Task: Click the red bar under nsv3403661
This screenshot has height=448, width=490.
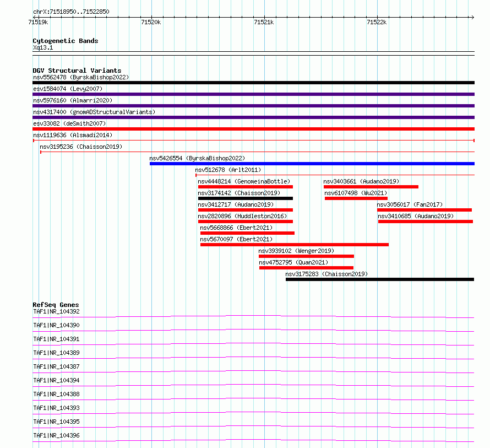Action: pyautogui.click(x=371, y=187)
